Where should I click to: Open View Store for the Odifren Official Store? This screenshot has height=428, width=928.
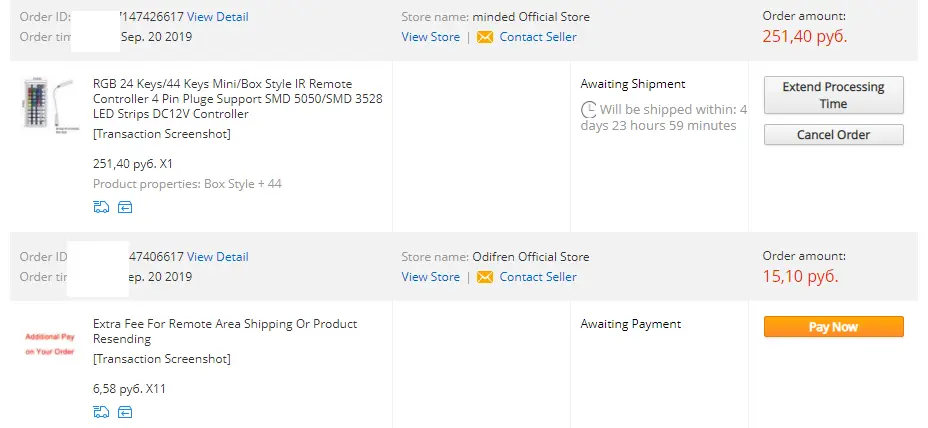click(x=430, y=277)
